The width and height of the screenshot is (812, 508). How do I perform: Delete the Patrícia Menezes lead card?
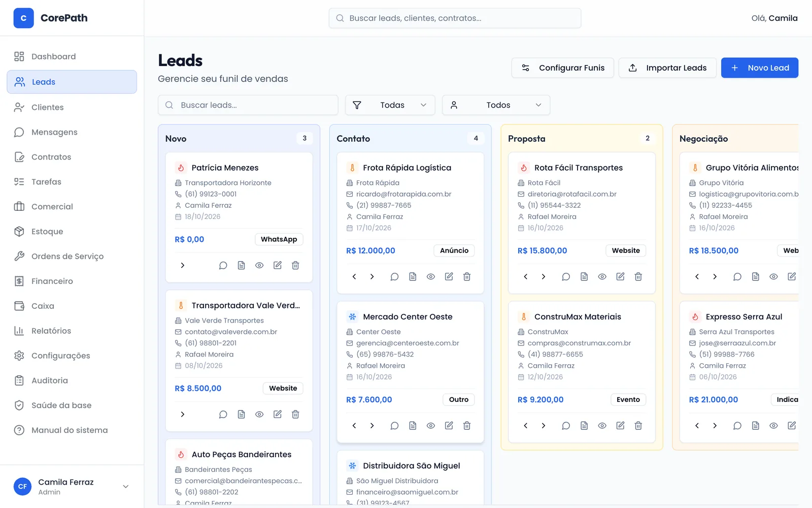295,265
